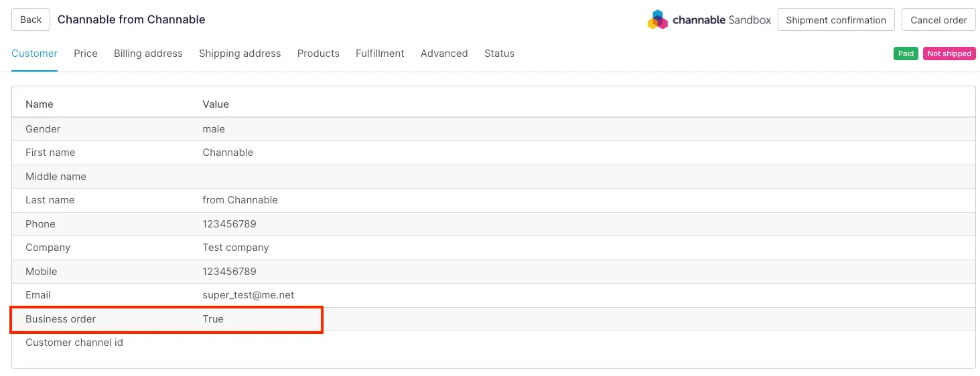
Task: Click the Business order True value
Action: (213, 319)
